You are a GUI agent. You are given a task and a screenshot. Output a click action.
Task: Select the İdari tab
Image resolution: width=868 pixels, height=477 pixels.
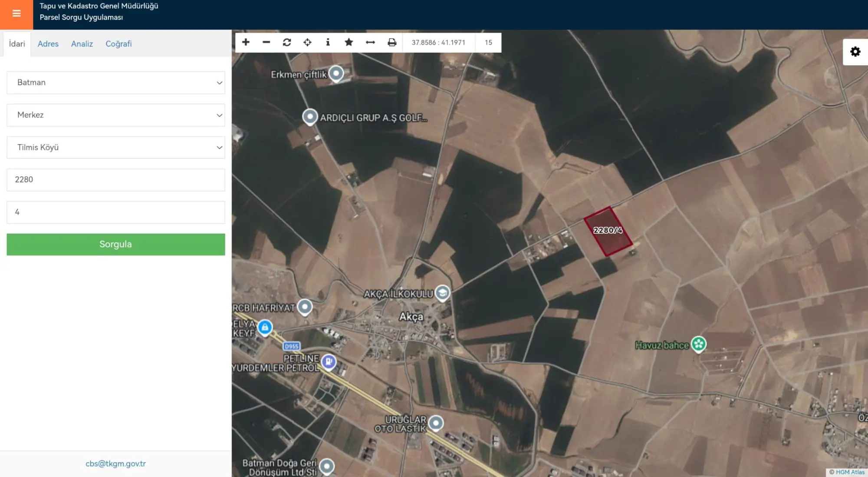click(17, 44)
